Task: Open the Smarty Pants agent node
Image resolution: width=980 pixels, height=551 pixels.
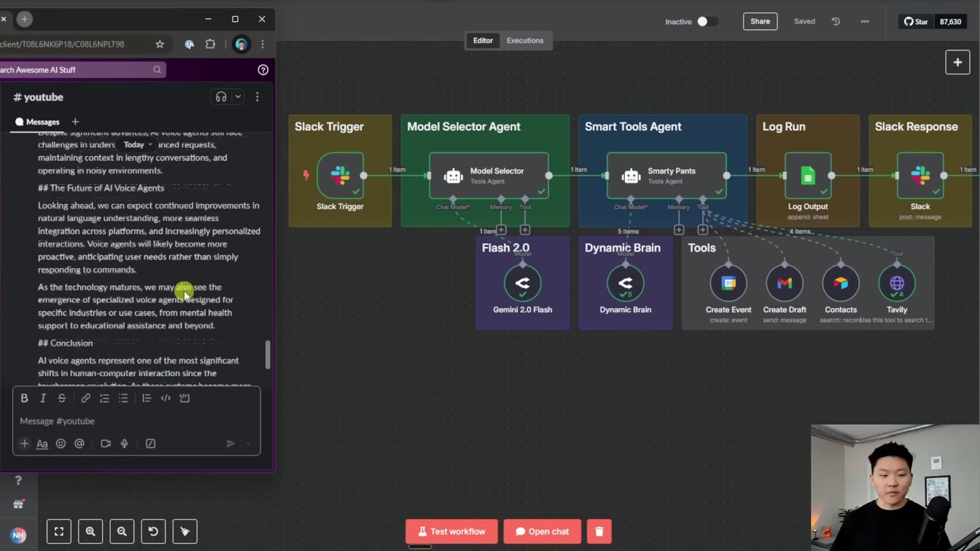Action: point(666,176)
